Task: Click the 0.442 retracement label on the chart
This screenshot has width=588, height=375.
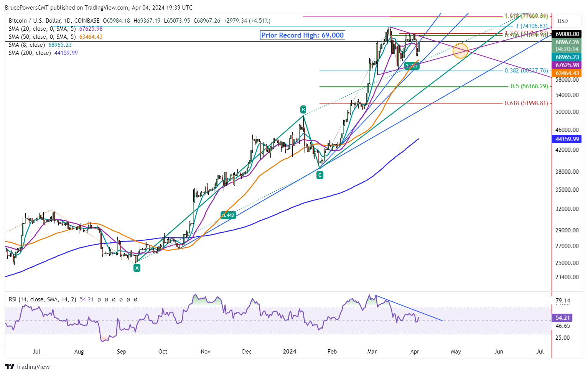Action: 228,215
